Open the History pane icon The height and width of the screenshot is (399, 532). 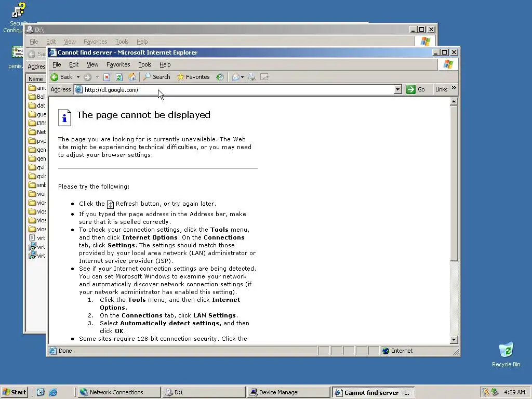220,77
